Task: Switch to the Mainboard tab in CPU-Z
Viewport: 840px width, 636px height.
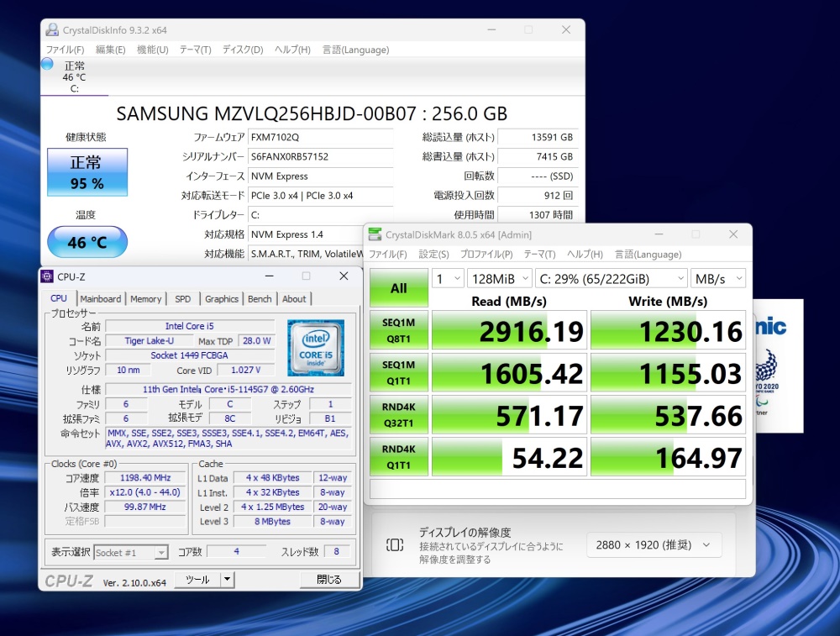Action: point(101,299)
